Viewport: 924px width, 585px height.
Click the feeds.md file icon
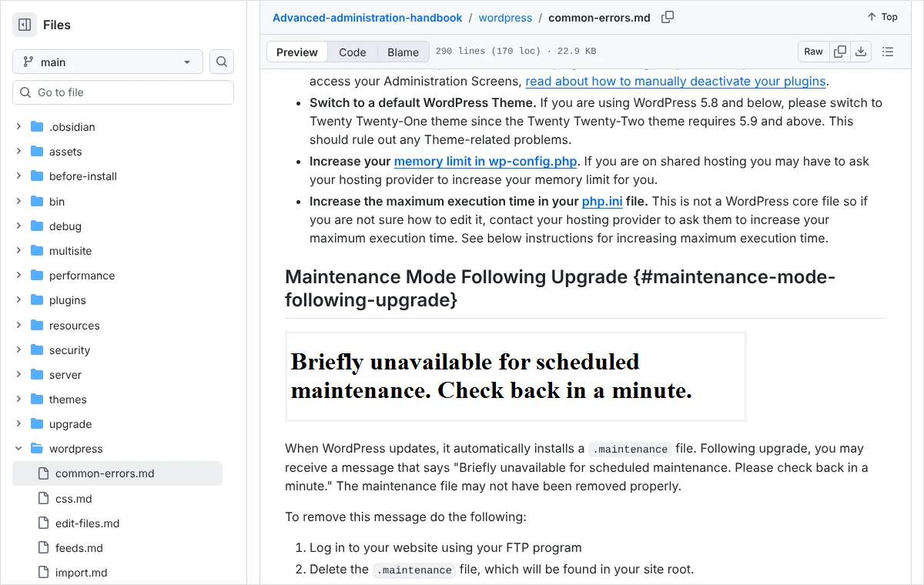tap(43, 547)
